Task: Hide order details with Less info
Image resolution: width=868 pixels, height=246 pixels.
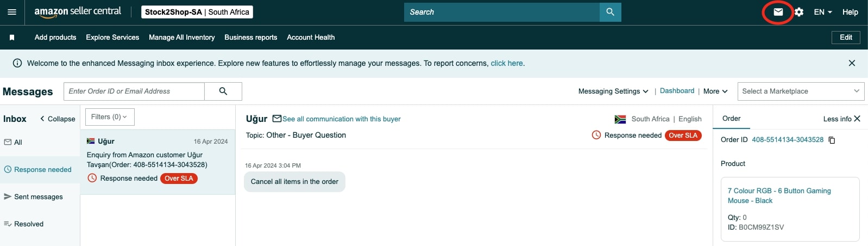Action: point(841,119)
